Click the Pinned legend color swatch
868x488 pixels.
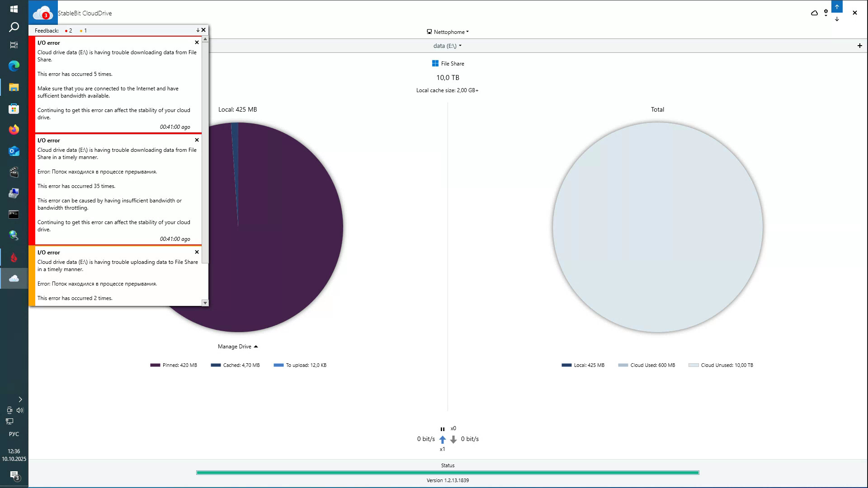pos(155,365)
